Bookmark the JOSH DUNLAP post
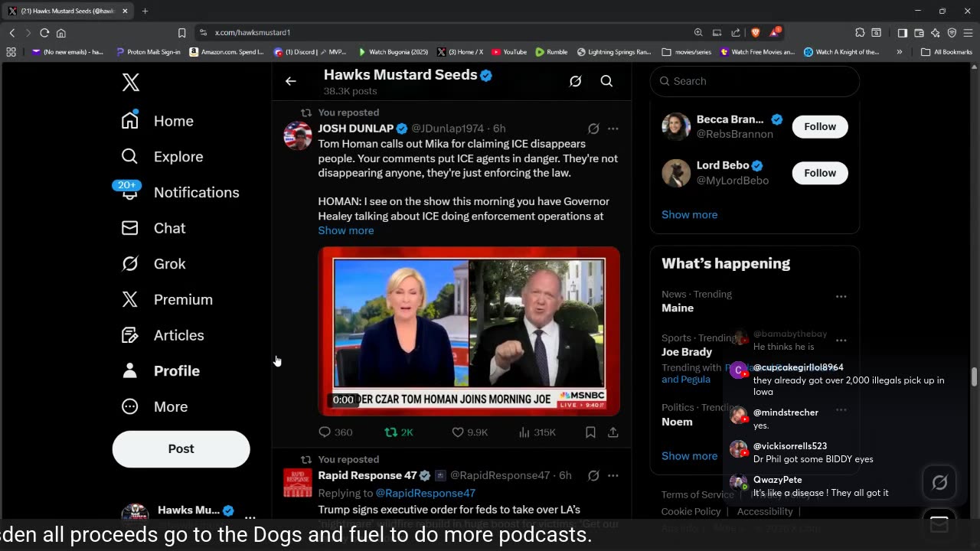The width and height of the screenshot is (980, 551). click(590, 432)
